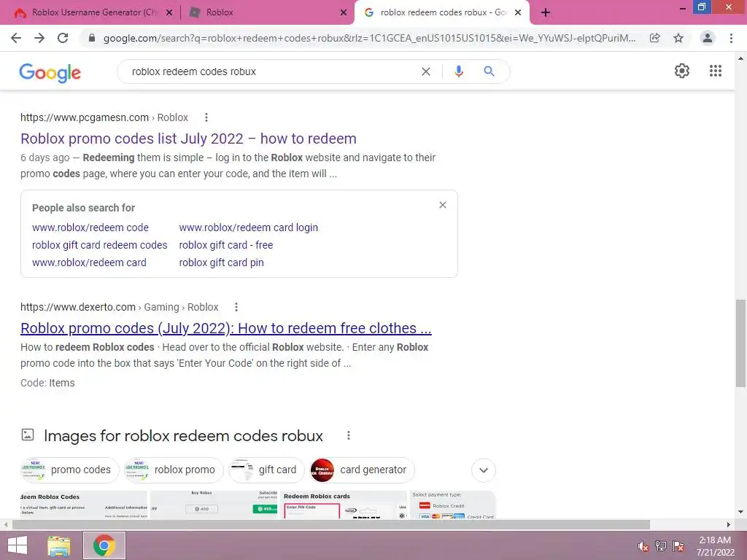Image resolution: width=747 pixels, height=560 pixels.
Task: Open options for dexerto.com result
Action: point(236,307)
